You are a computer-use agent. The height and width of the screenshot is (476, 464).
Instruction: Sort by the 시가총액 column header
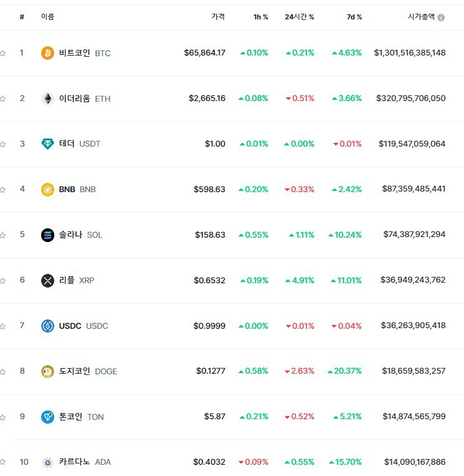click(x=421, y=17)
